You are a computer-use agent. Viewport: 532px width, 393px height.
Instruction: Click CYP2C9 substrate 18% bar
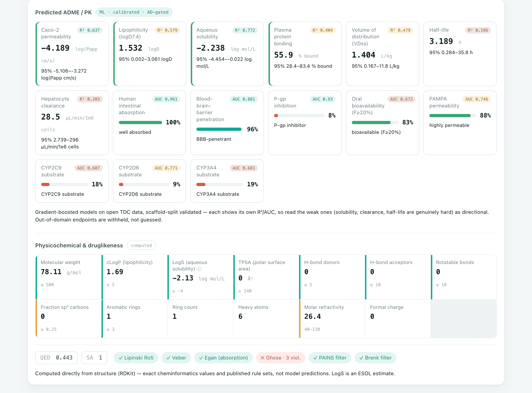click(65, 184)
